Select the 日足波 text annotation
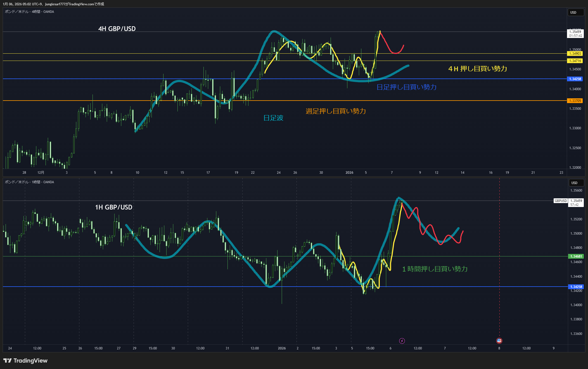This screenshot has height=369, width=588. point(273,118)
